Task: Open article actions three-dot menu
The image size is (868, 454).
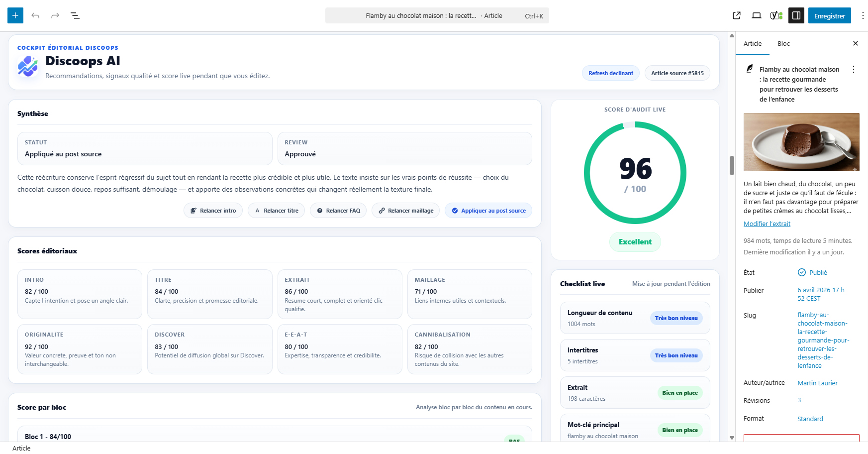Action: pos(854,69)
